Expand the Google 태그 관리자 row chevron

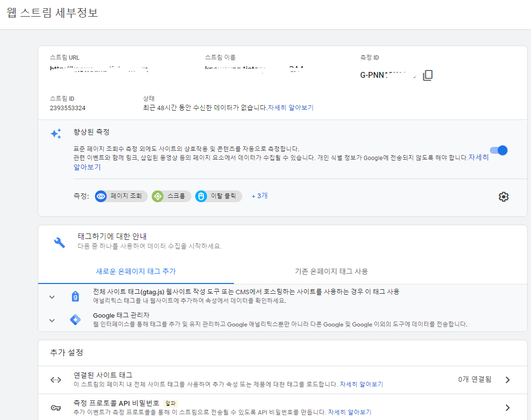click(x=52, y=321)
